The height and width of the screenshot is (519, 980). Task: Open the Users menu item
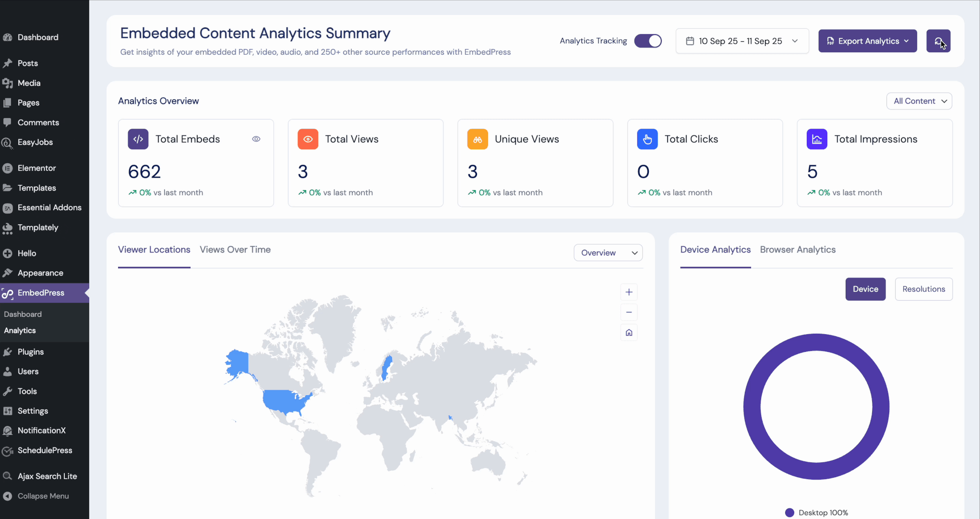coord(44,371)
